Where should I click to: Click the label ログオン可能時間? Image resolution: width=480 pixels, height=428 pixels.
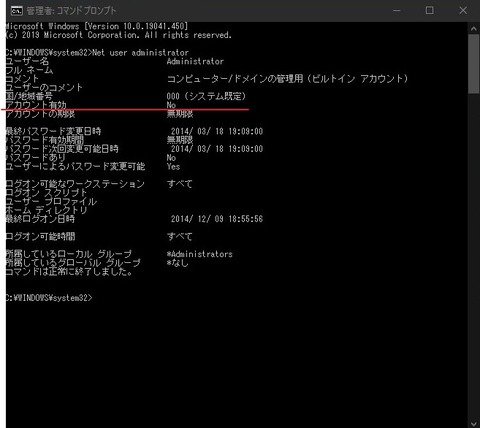click(40, 236)
